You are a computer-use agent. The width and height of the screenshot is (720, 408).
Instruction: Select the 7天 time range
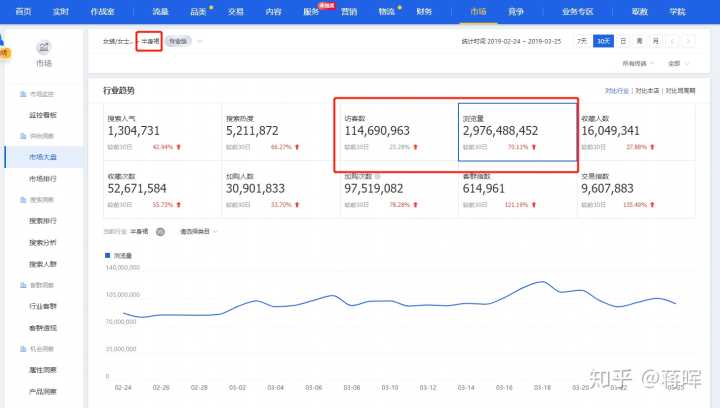tap(582, 41)
